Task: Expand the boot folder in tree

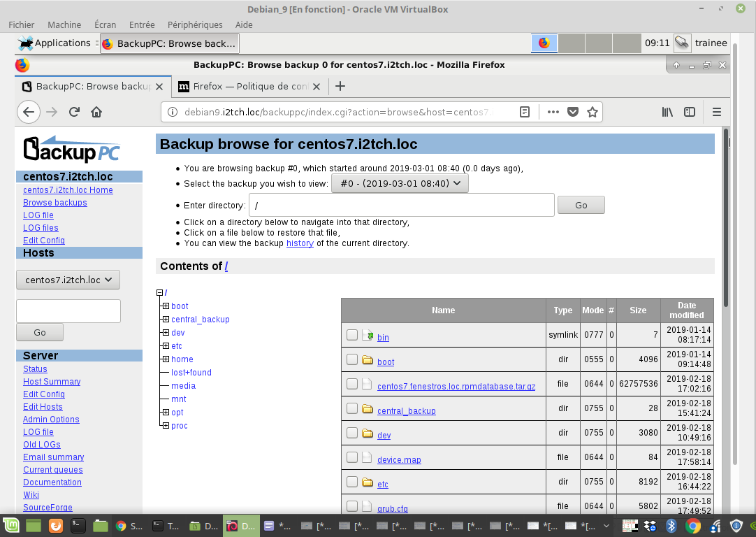Action: (166, 306)
